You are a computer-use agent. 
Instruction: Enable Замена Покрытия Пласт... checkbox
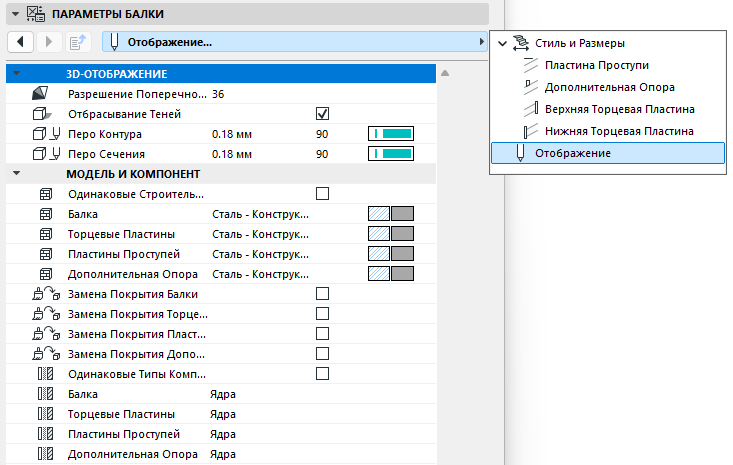[x=323, y=334]
